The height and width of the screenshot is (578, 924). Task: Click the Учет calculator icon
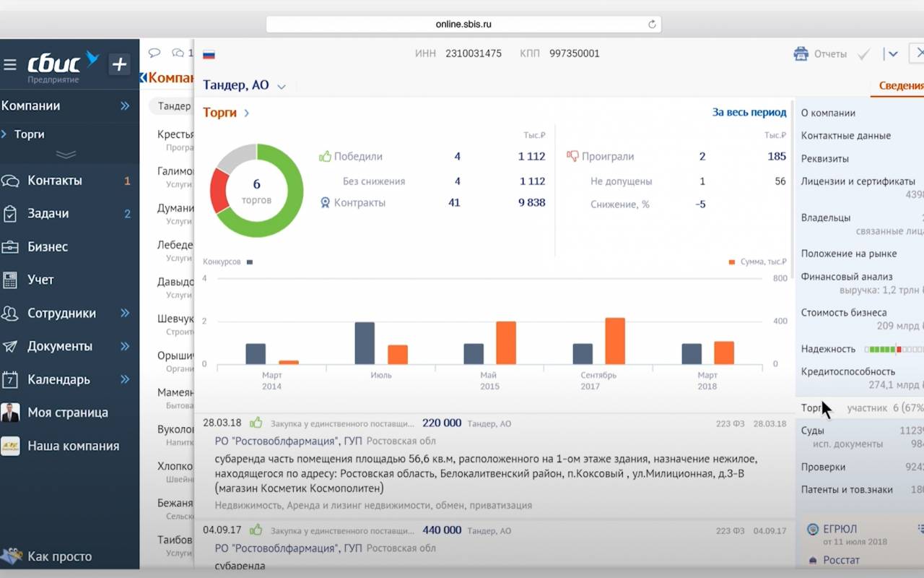pos(10,280)
